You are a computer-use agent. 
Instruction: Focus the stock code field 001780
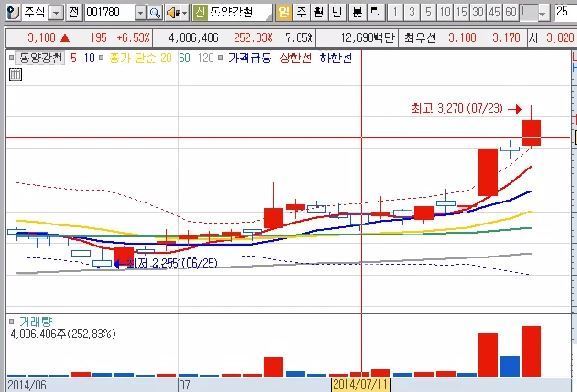pos(110,13)
